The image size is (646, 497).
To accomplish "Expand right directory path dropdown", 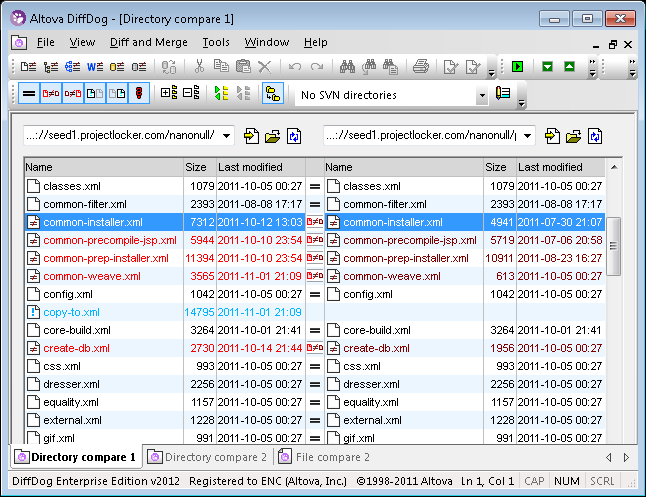I will pyautogui.click(x=526, y=135).
